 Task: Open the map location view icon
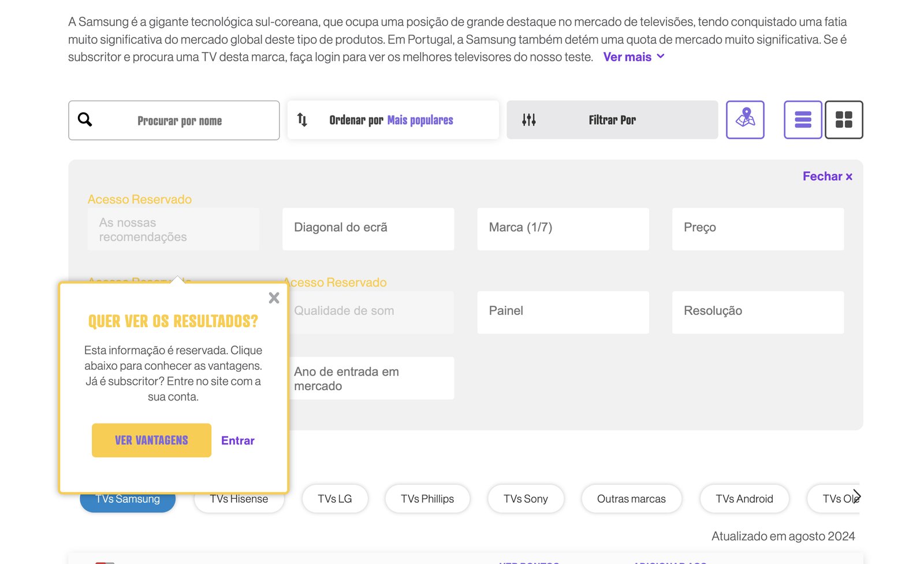coord(745,120)
